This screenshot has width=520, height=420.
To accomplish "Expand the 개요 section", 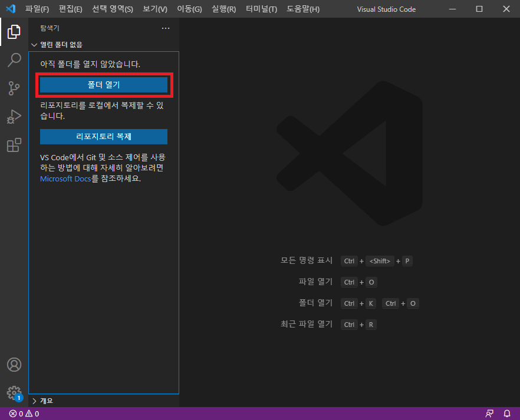I will pos(43,401).
